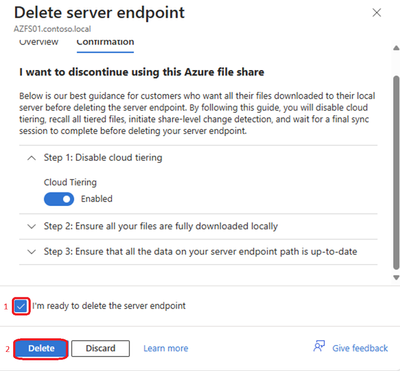Disable the Cloud Tiering toggle
The width and height of the screenshot is (400, 371).
coord(59,199)
